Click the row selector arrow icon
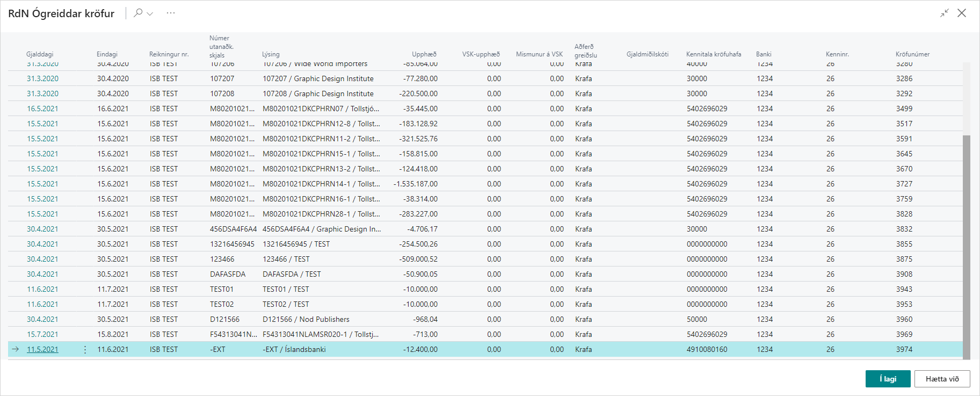Screen dimensions: 980x396 point(16,349)
